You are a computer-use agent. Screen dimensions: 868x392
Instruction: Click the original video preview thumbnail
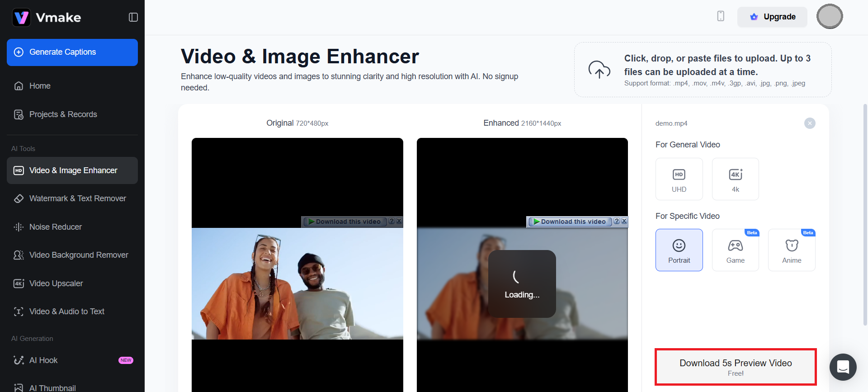(297, 283)
